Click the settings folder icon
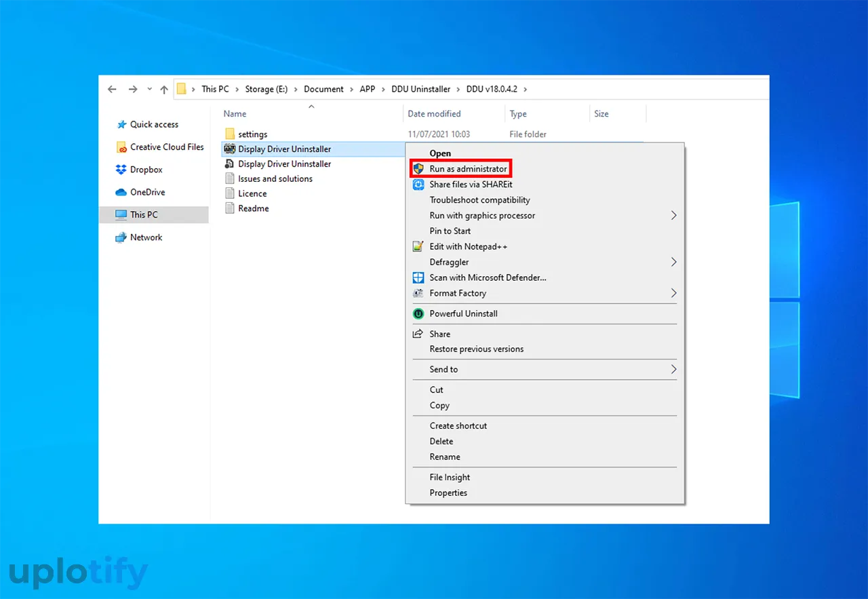The width and height of the screenshot is (868, 599). (229, 134)
